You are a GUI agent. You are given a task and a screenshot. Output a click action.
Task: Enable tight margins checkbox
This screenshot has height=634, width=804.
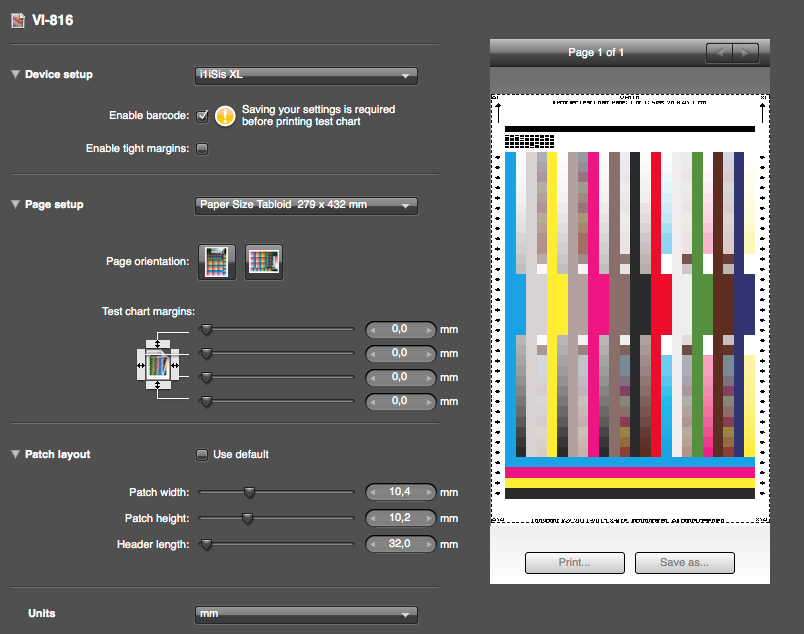pos(202,149)
